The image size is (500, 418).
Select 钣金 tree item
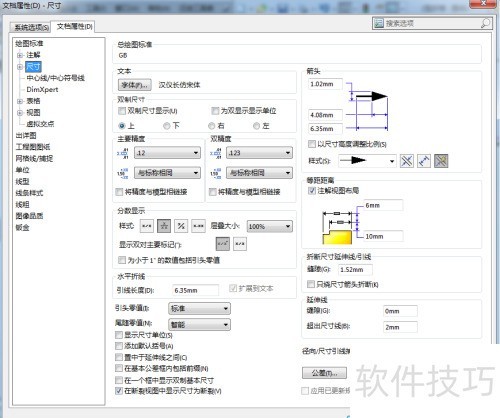point(22,227)
